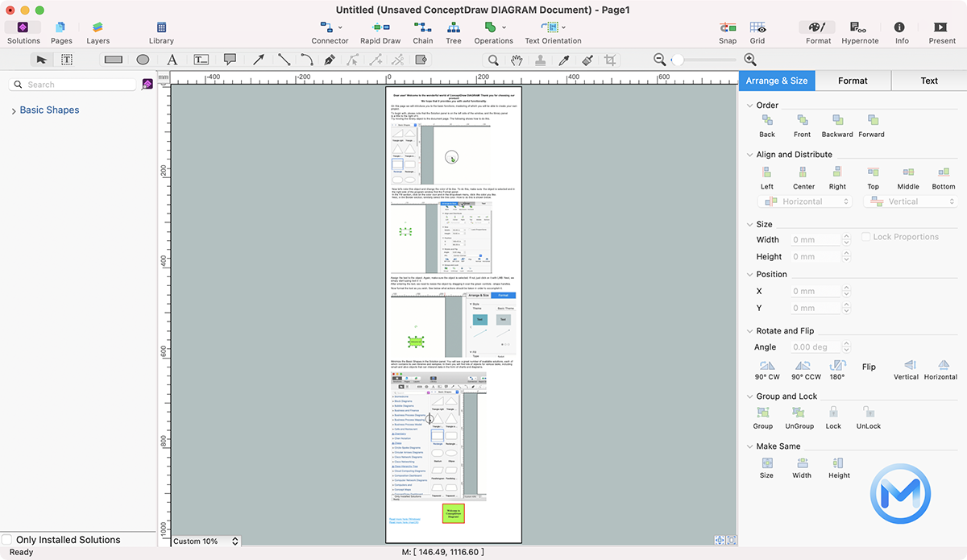Select the Pen drawing tool
The height and width of the screenshot is (560, 967).
click(x=330, y=60)
